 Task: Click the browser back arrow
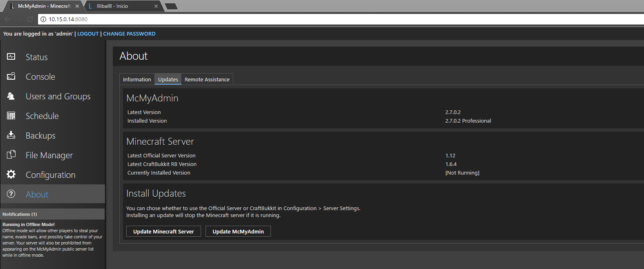coord(7,19)
